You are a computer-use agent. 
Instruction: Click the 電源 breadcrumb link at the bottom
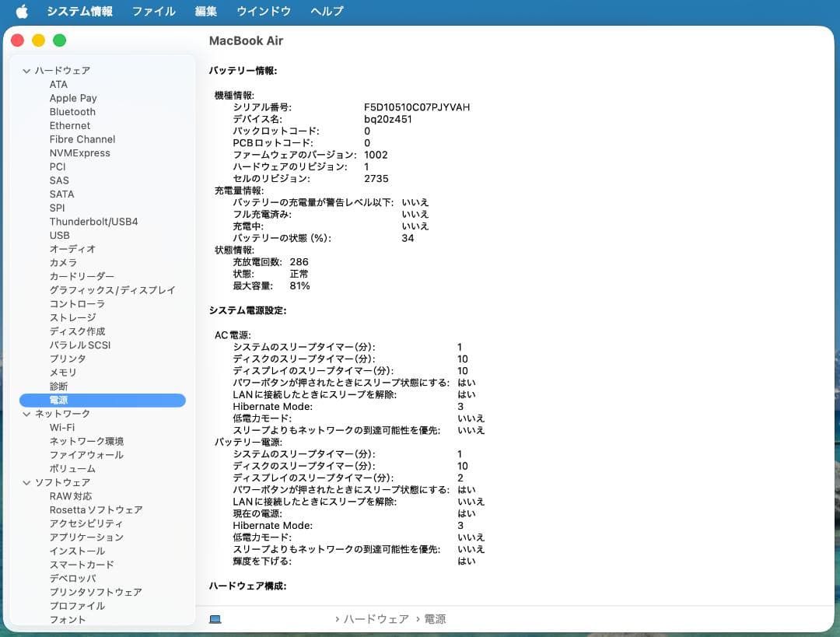[x=435, y=619]
